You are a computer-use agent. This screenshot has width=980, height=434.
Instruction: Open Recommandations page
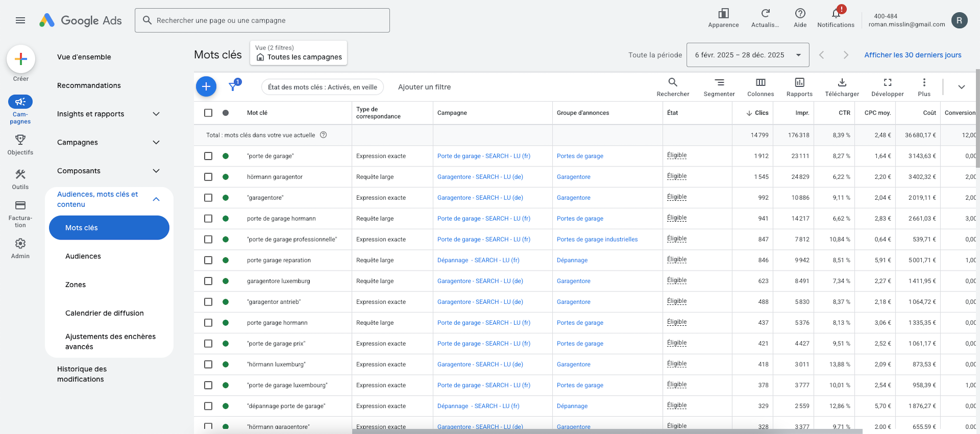[89, 85]
